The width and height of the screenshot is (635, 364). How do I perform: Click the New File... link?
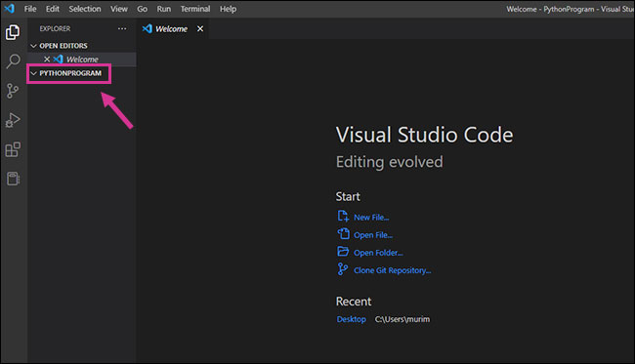pyautogui.click(x=371, y=218)
